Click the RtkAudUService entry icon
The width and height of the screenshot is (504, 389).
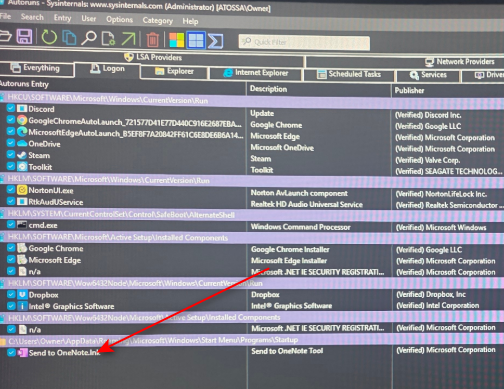pyautogui.click(x=22, y=201)
